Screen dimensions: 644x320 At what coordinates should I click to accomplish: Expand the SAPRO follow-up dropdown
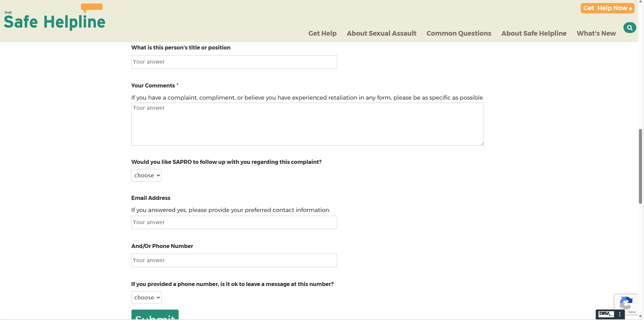(x=146, y=175)
